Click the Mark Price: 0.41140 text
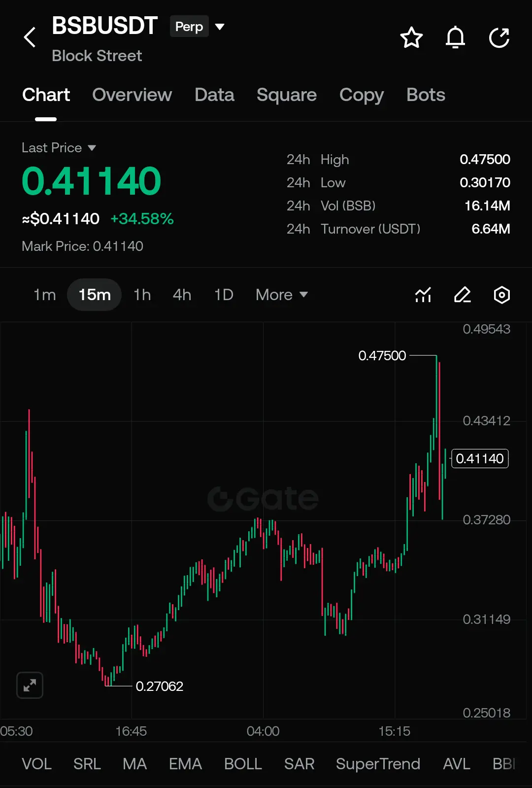 click(x=82, y=246)
